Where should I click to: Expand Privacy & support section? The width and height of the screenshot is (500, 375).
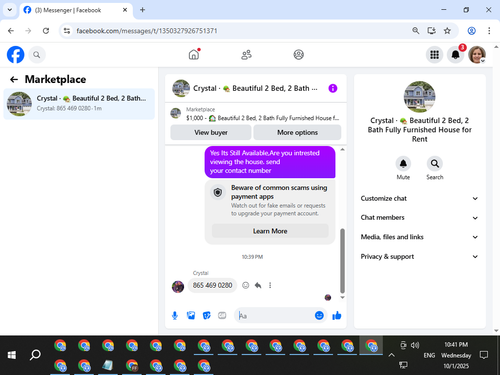click(419, 257)
